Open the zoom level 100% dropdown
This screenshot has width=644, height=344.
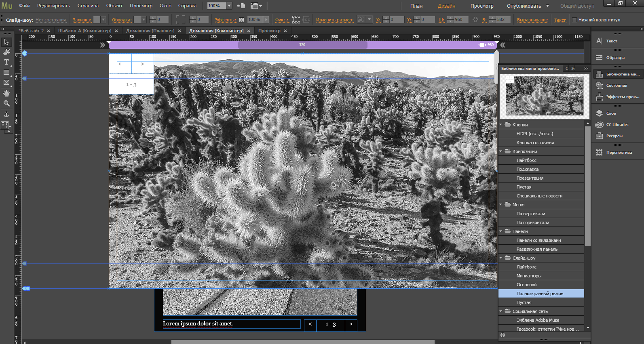229,6
